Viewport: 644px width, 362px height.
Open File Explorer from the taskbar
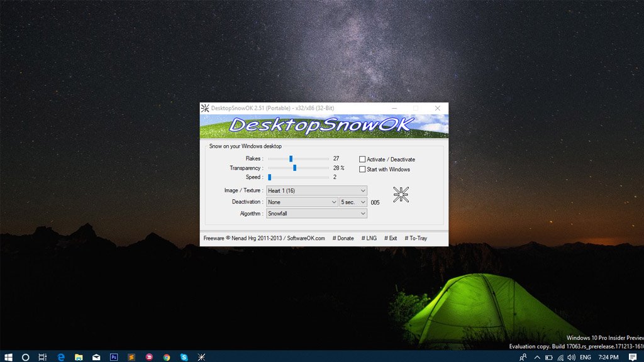[x=79, y=357]
